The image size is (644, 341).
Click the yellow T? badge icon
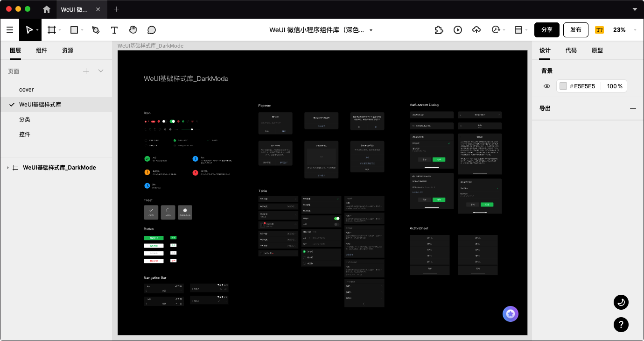[x=600, y=30]
